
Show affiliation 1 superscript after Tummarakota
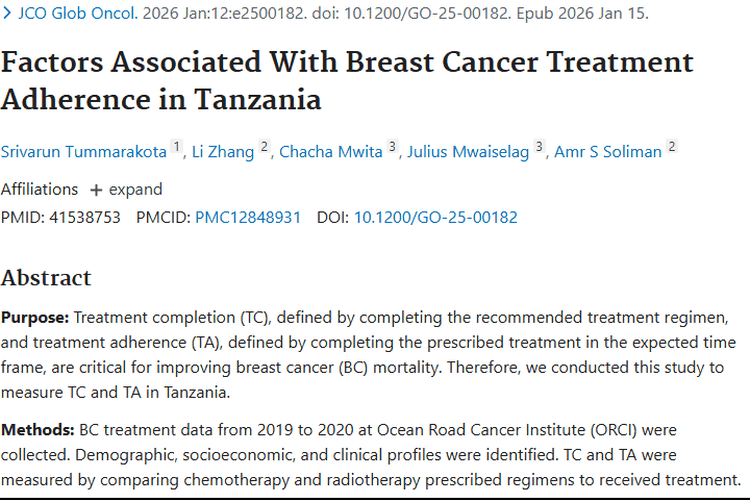[177, 147]
